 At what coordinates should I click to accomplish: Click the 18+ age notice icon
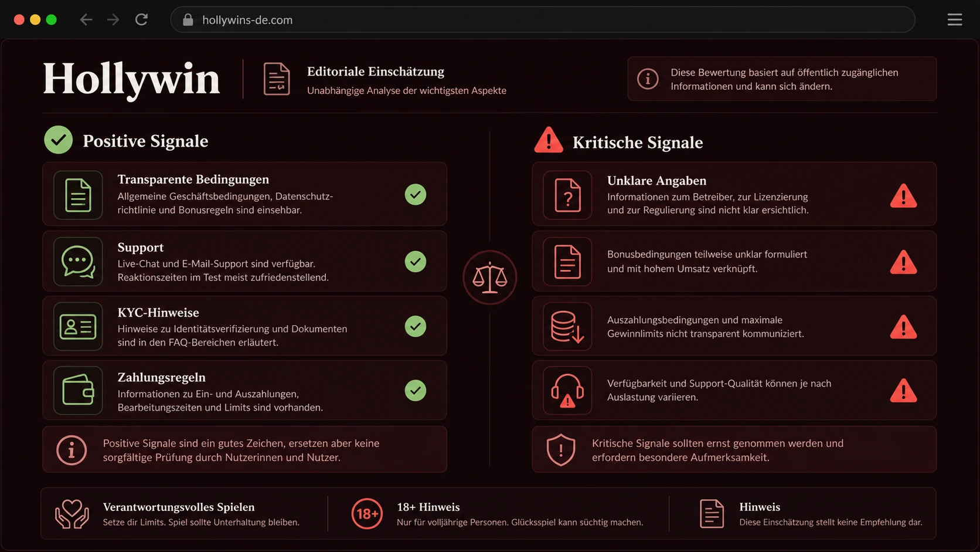click(x=367, y=514)
